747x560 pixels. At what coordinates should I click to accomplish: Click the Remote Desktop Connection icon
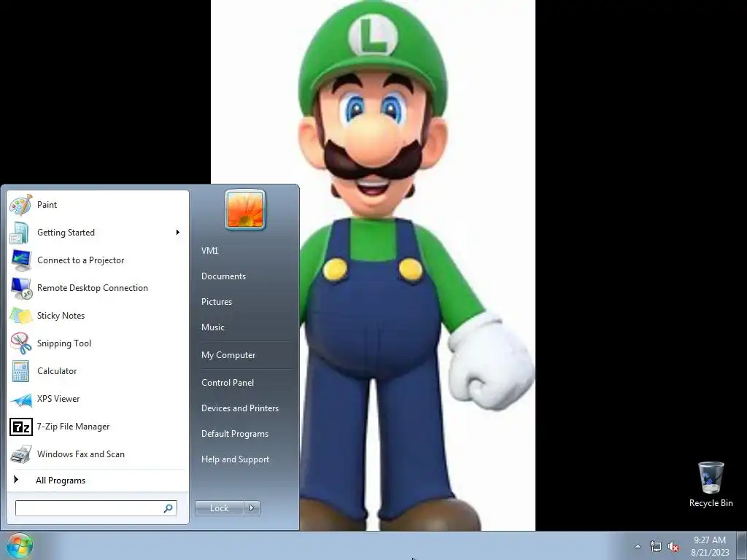tap(21, 288)
